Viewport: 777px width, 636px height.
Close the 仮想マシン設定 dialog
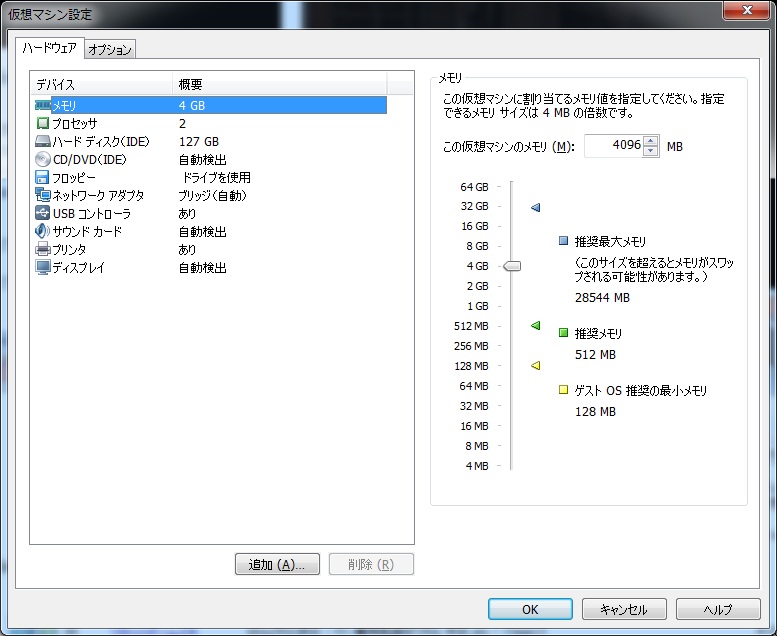pyautogui.click(x=747, y=10)
